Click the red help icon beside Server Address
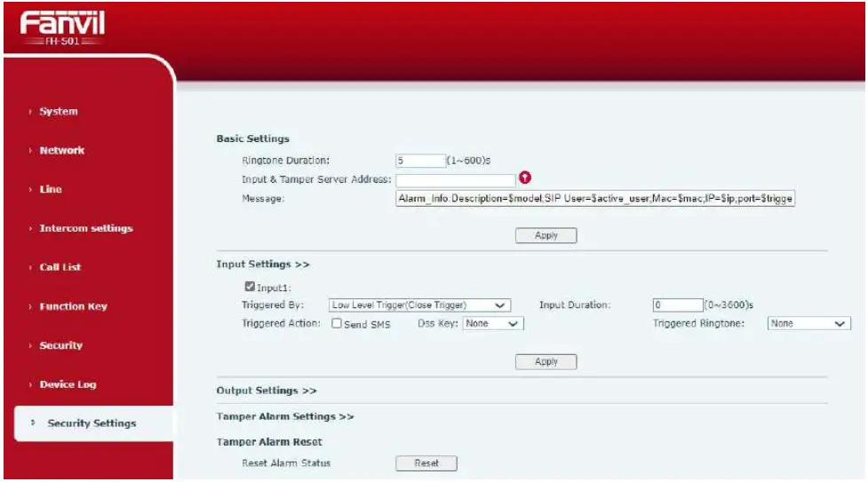Viewport: 868px width, 482px height. [x=525, y=178]
